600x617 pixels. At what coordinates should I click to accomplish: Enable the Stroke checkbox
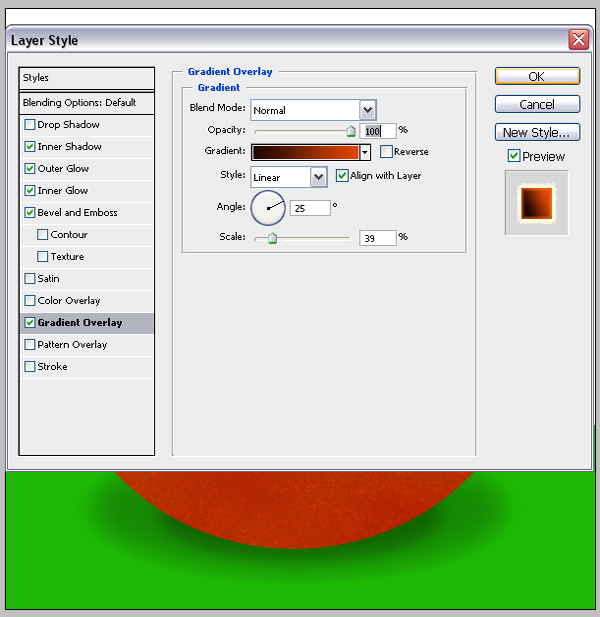(x=30, y=367)
